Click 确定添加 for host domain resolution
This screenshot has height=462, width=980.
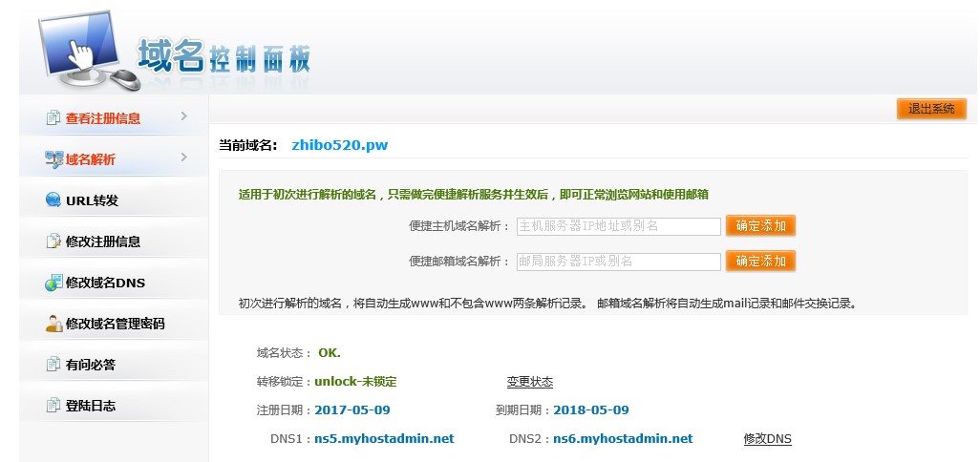click(x=760, y=226)
